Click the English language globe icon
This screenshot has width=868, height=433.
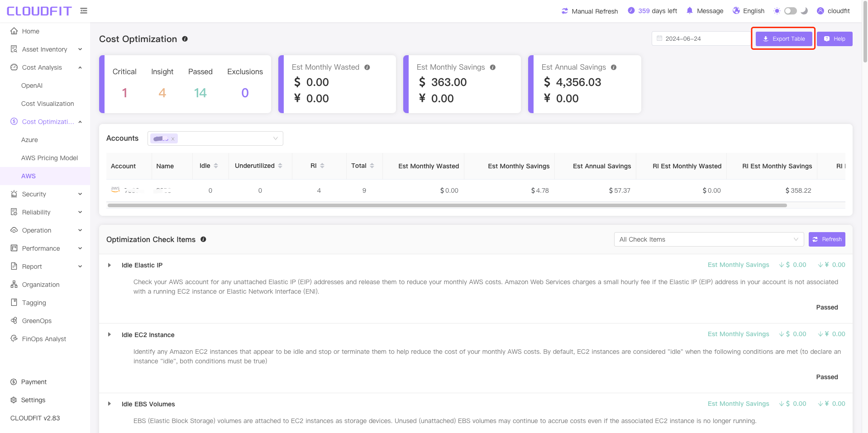pyautogui.click(x=736, y=10)
